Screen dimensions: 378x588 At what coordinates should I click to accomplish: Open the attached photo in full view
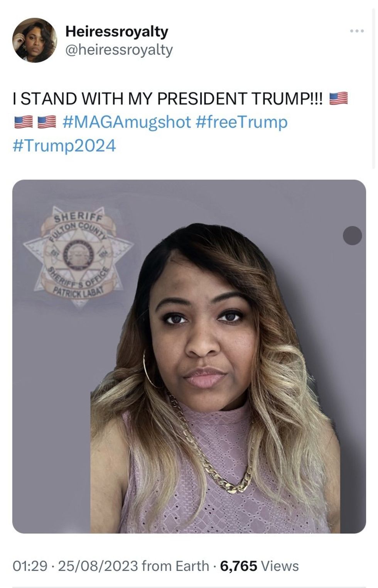[x=189, y=357]
